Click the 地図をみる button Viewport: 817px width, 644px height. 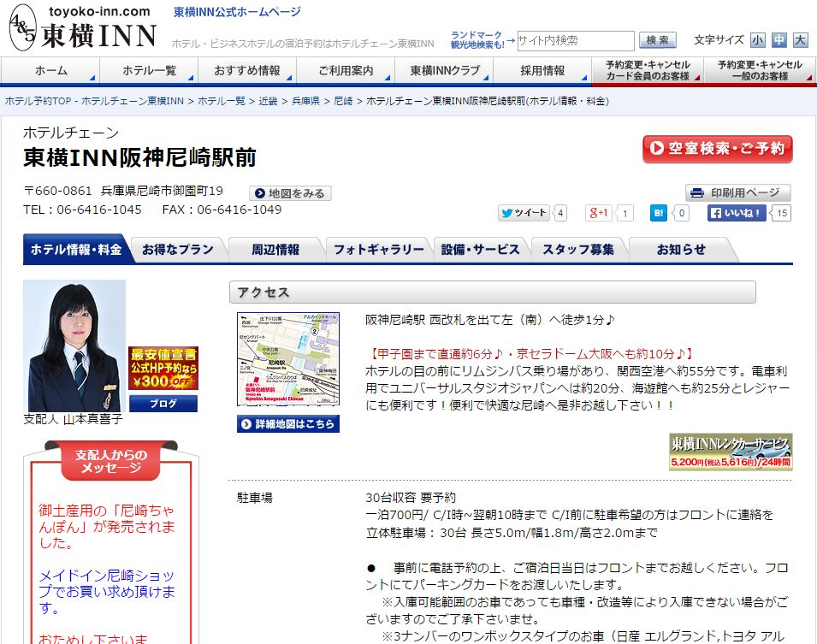(290, 193)
